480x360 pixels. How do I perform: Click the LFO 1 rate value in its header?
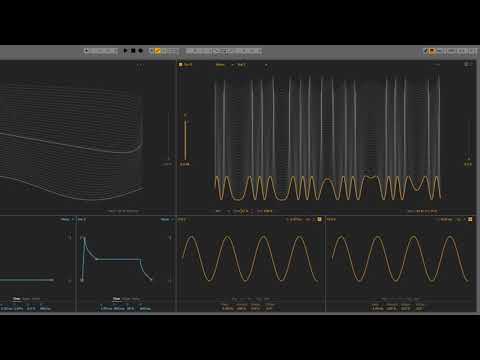pyautogui.click(x=296, y=220)
